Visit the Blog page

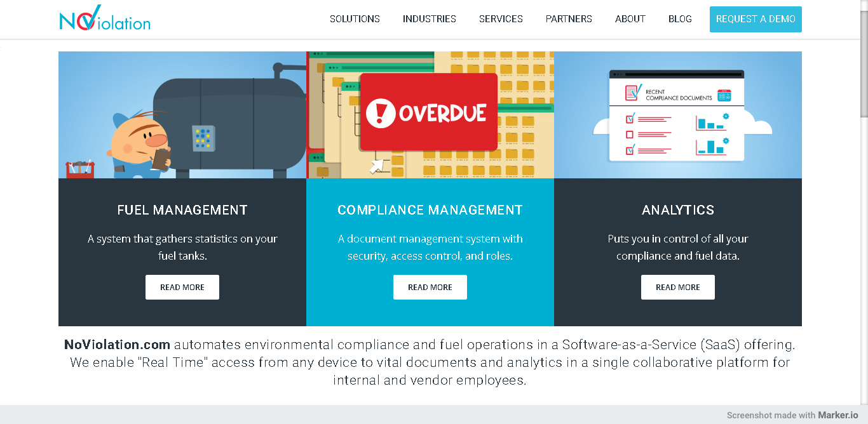[x=680, y=19]
